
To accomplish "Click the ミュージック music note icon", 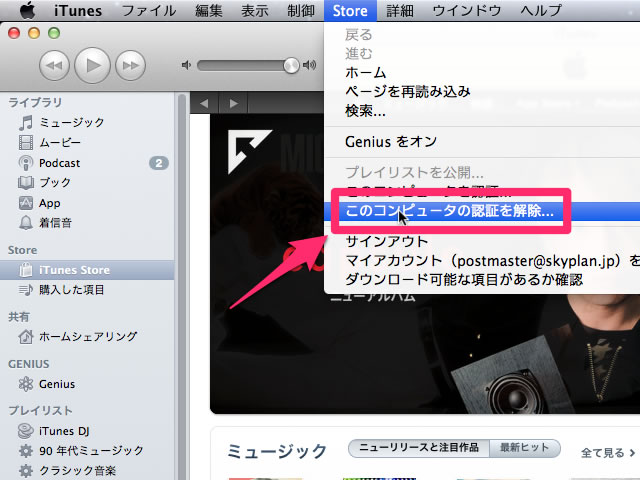I will click(26, 122).
